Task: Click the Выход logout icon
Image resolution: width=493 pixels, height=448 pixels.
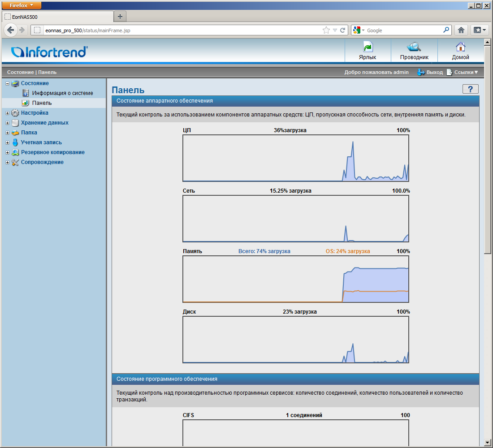Action: click(421, 72)
